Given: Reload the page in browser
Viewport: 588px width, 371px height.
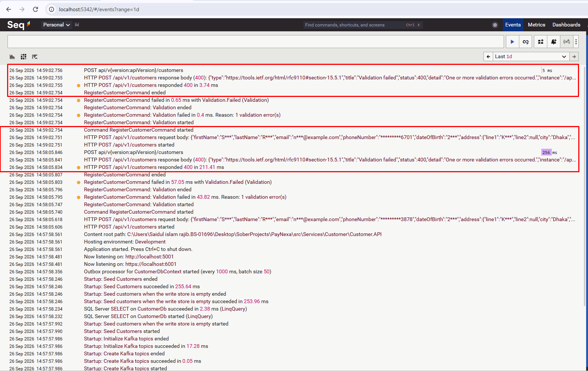Looking at the screenshot, I should point(35,9).
